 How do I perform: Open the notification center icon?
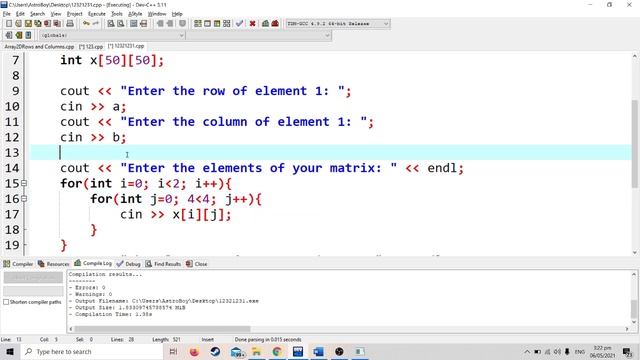tap(627, 351)
